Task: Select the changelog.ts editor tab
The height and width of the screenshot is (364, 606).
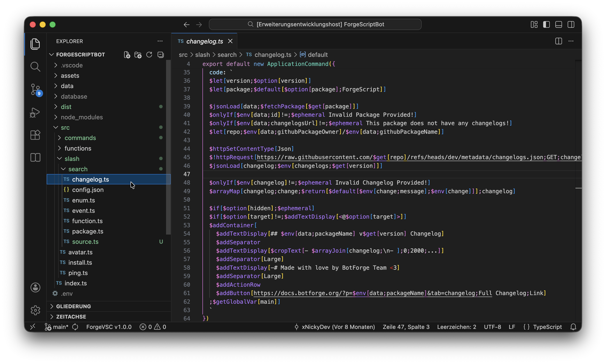Action: pos(204,41)
